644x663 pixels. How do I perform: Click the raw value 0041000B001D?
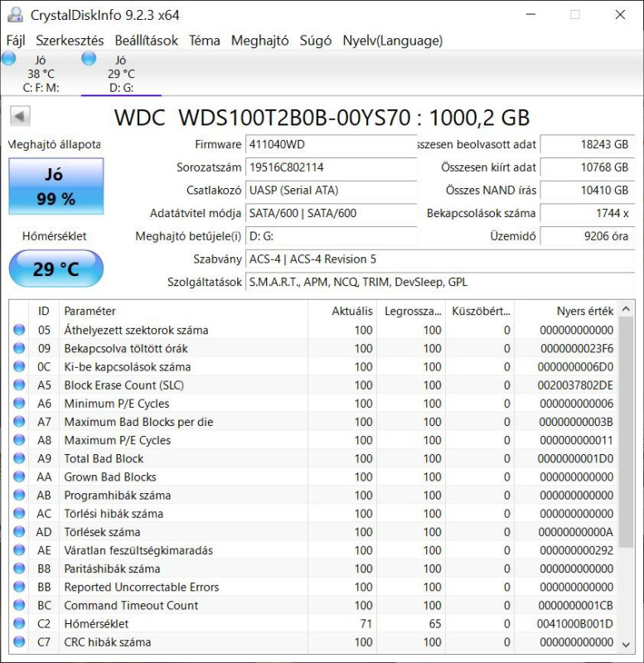(x=575, y=624)
